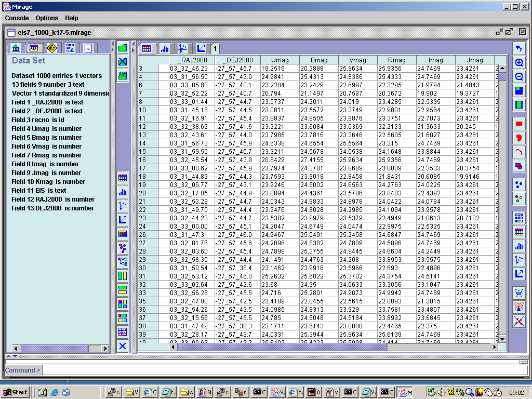Switch to the histogram view tab

(x=165, y=48)
